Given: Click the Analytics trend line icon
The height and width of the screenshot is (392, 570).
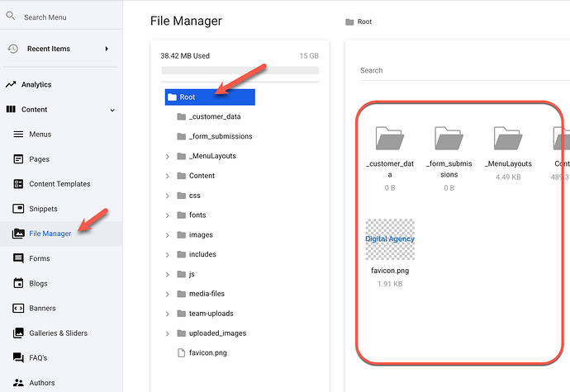Looking at the screenshot, I should 11,84.
